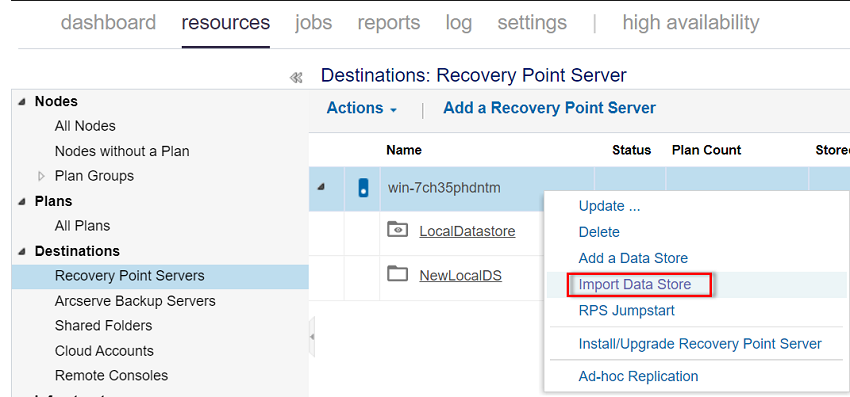Click the Name column header
The height and width of the screenshot is (397, 850).
404,150
